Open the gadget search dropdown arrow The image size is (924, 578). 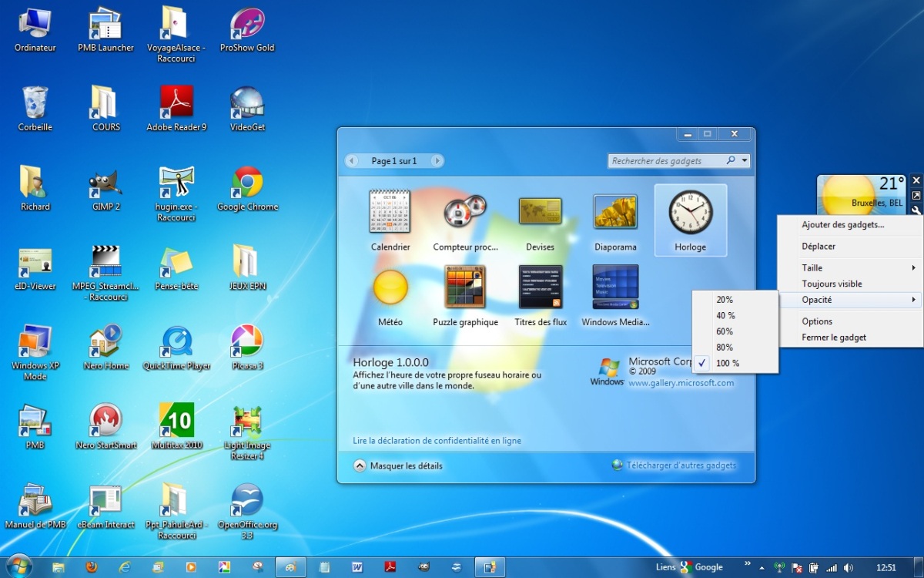[x=745, y=161]
